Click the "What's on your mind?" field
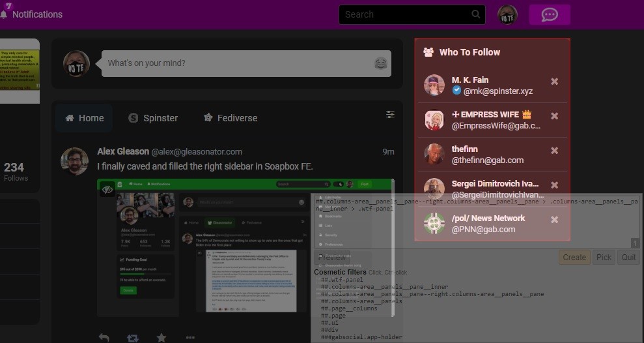Viewport: 644px width, 343px height. (234, 63)
